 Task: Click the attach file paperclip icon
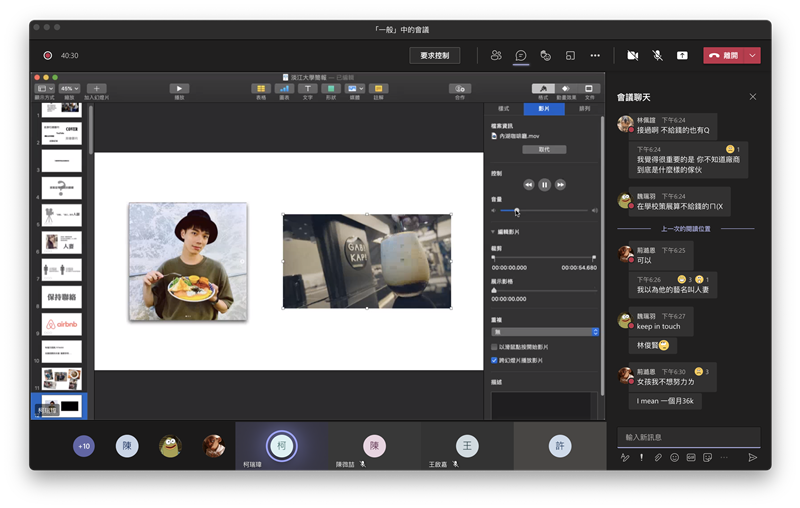click(658, 457)
